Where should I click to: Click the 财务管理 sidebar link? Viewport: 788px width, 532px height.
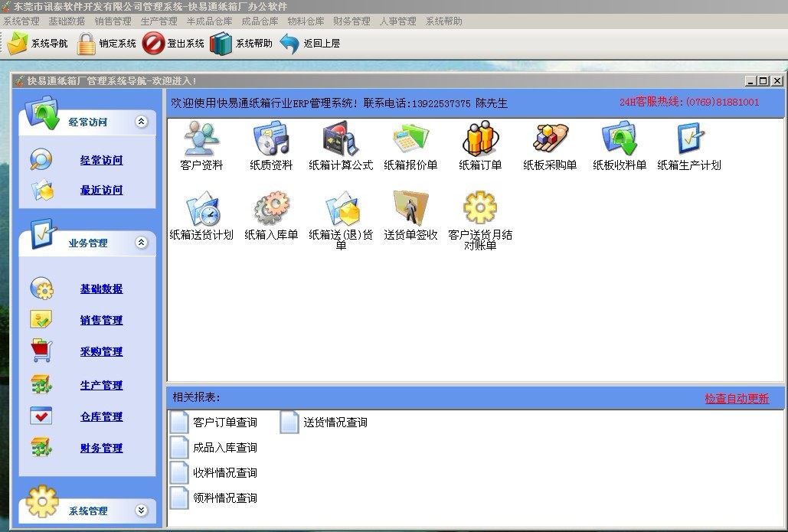click(x=102, y=448)
